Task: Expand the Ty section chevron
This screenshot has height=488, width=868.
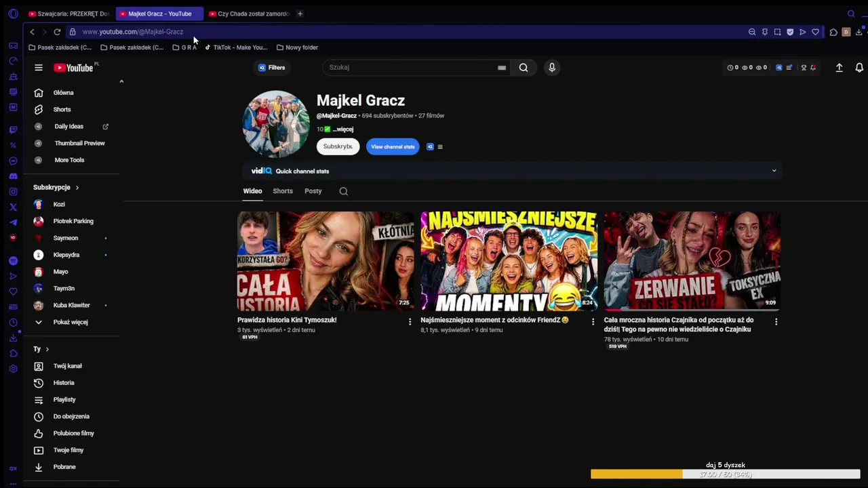Action: (x=47, y=350)
